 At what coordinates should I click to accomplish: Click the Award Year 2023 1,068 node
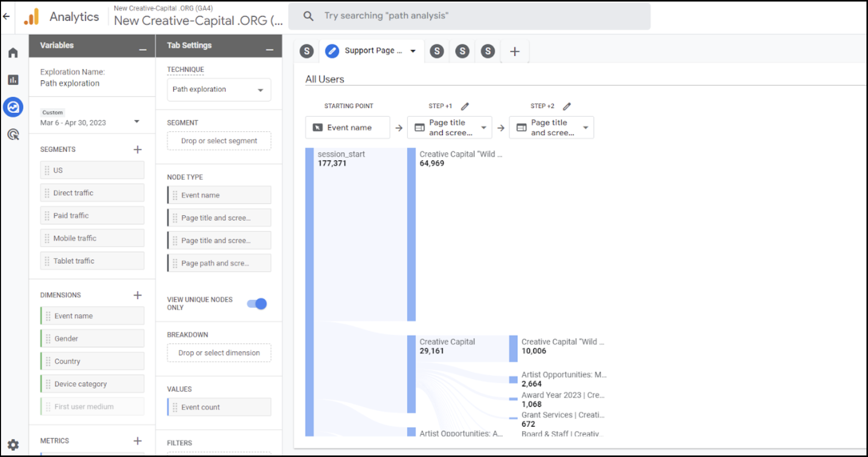(x=513, y=399)
